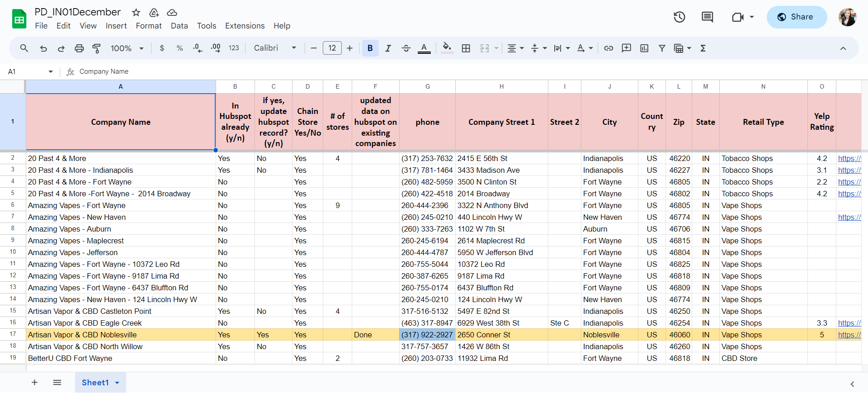Click the font size field showing 12
The width and height of the screenshot is (868, 393).
point(332,48)
